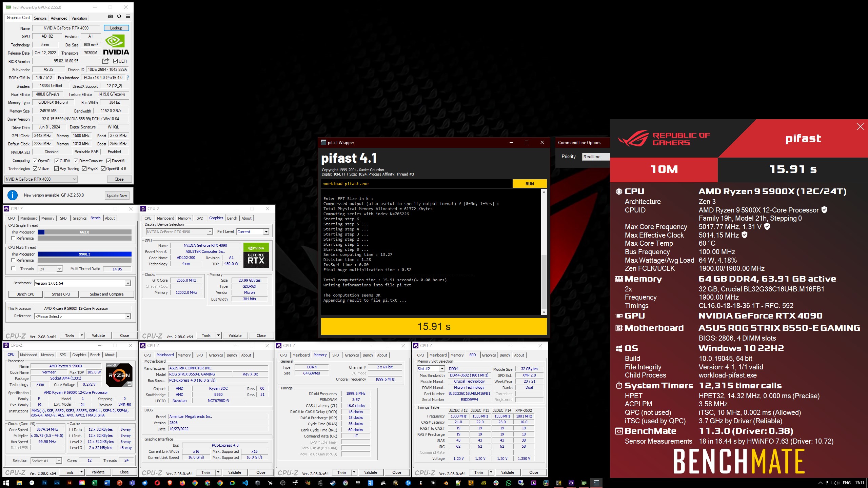Expand Tools arrow in CPU-Z Bench window
This screenshot has height=488, width=868.
(x=82, y=335)
